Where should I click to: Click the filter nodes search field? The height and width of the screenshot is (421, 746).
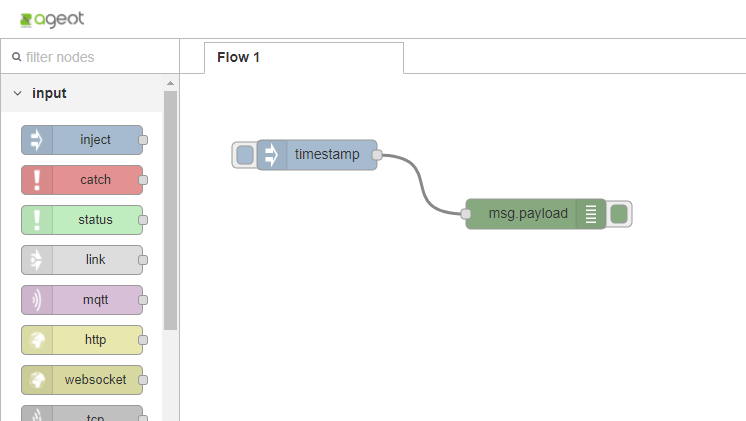pyautogui.click(x=95, y=57)
